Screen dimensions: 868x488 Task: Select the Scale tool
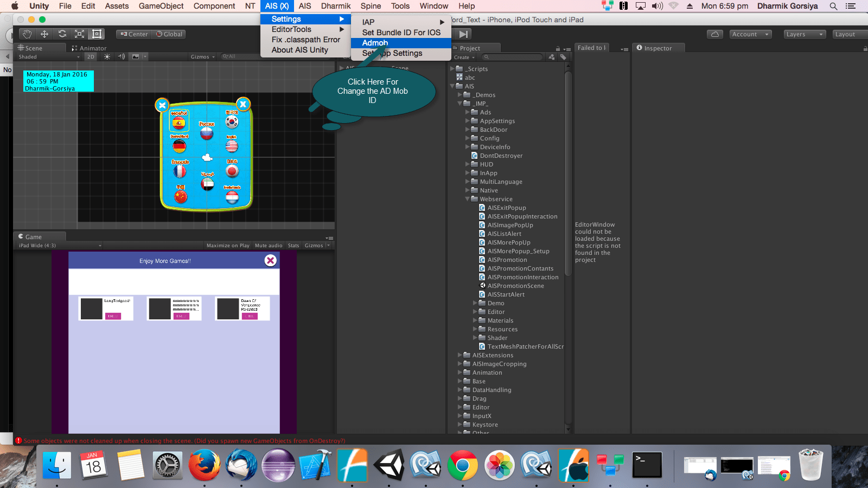click(79, 34)
